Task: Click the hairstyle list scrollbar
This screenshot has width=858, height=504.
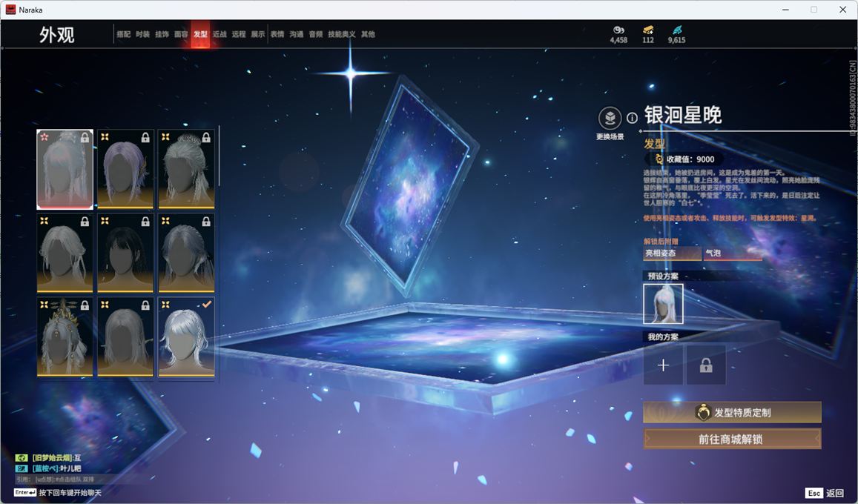Action: click(x=219, y=156)
